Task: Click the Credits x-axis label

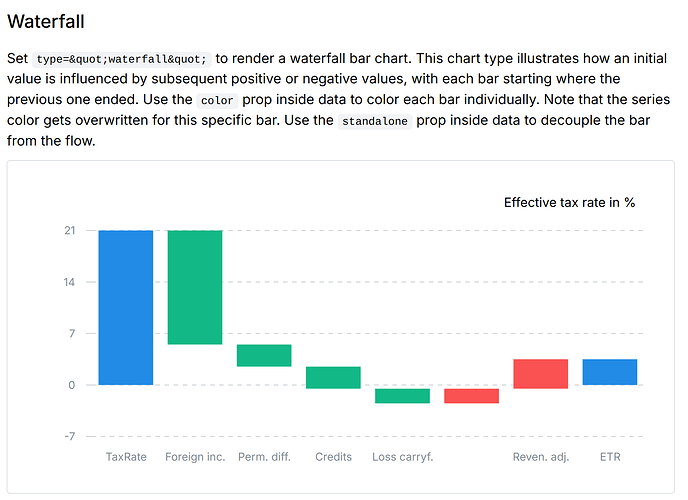Action: click(333, 457)
